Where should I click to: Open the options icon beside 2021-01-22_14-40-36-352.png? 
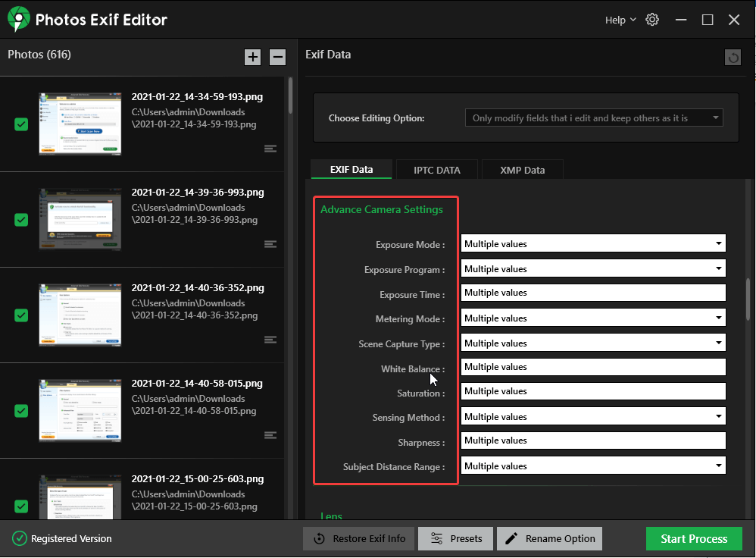point(270,340)
